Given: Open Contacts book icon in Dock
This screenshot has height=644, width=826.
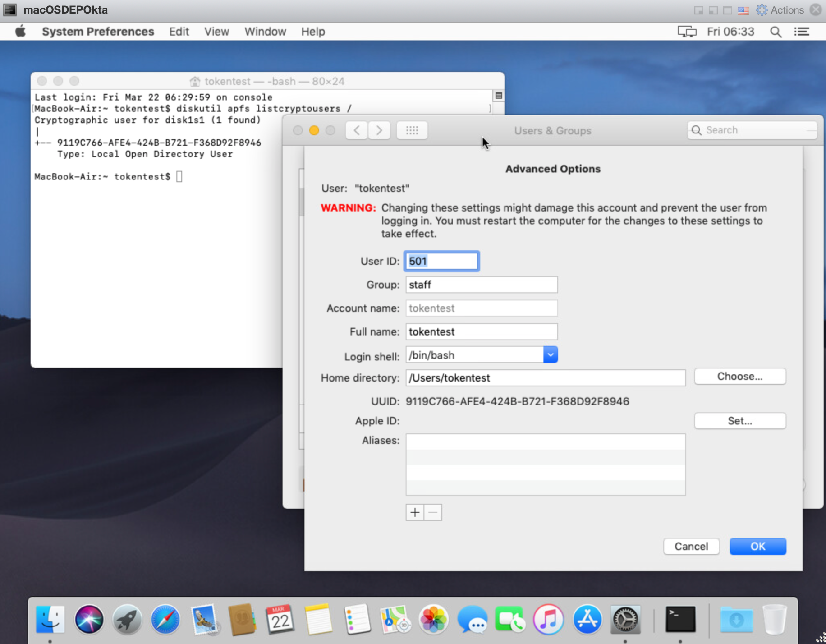Looking at the screenshot, I should click(242, 619).
